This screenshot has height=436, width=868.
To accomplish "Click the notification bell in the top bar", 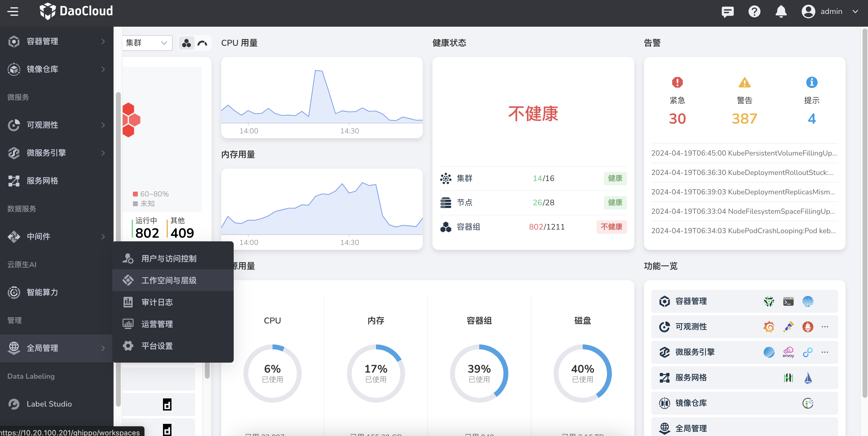I will (x=781, y=12).
